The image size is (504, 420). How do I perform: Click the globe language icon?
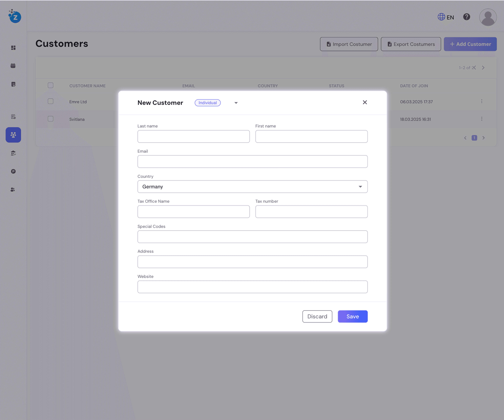pos(441,17)
